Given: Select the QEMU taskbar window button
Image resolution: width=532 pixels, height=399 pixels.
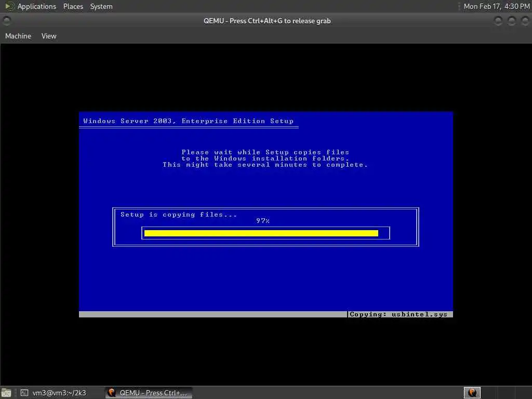Looking at the screenshot, I should click(149, 393).
